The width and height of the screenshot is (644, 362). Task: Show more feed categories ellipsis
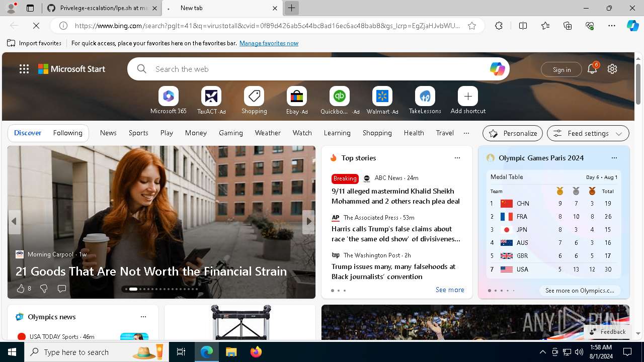(x=466, y=133)
